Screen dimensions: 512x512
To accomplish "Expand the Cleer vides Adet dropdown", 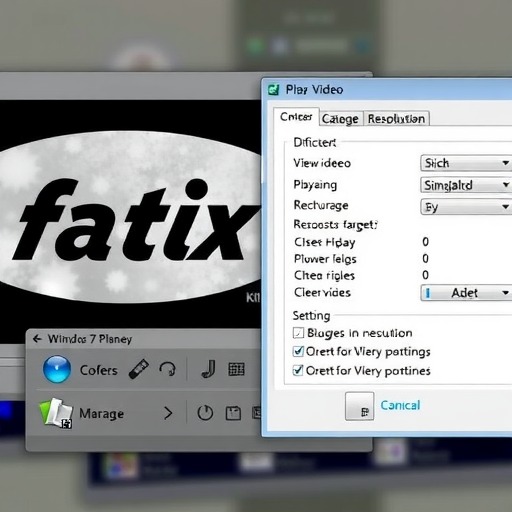I will click(x=466, y=293).
